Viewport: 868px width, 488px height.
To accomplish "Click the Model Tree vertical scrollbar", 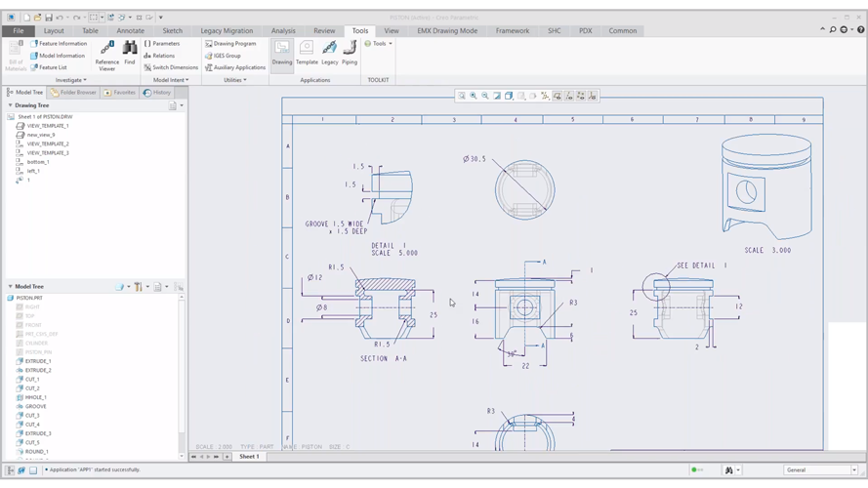I will [182, 371].
